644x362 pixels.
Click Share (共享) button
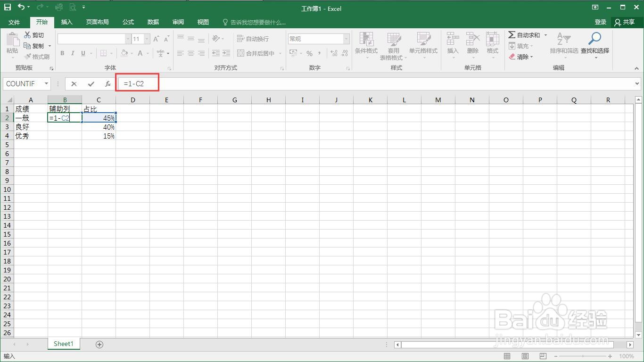click(x=625, y=22)
